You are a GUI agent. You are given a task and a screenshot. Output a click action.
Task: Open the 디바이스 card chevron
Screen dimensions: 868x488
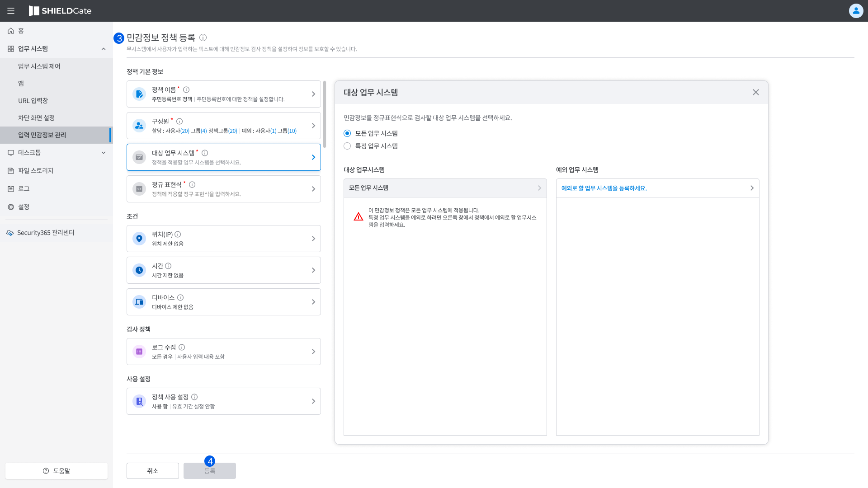tap(313, 302)
